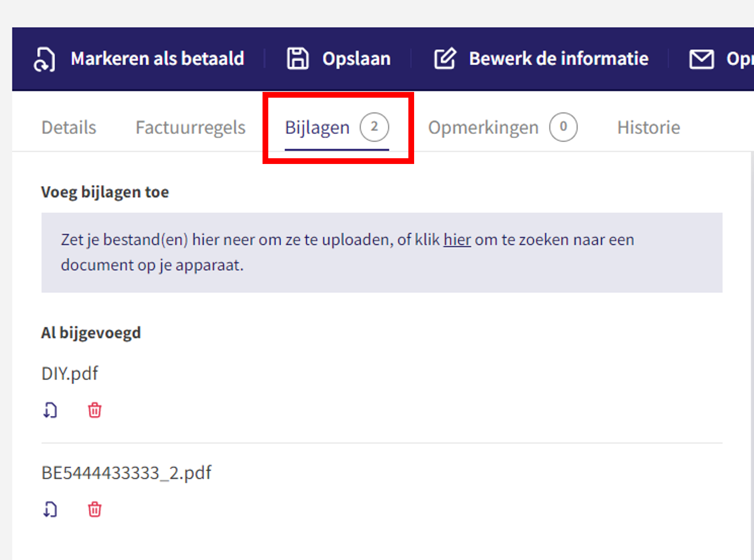Open the Historie tab
The image size is (754, 560).
tap(648, 127)
